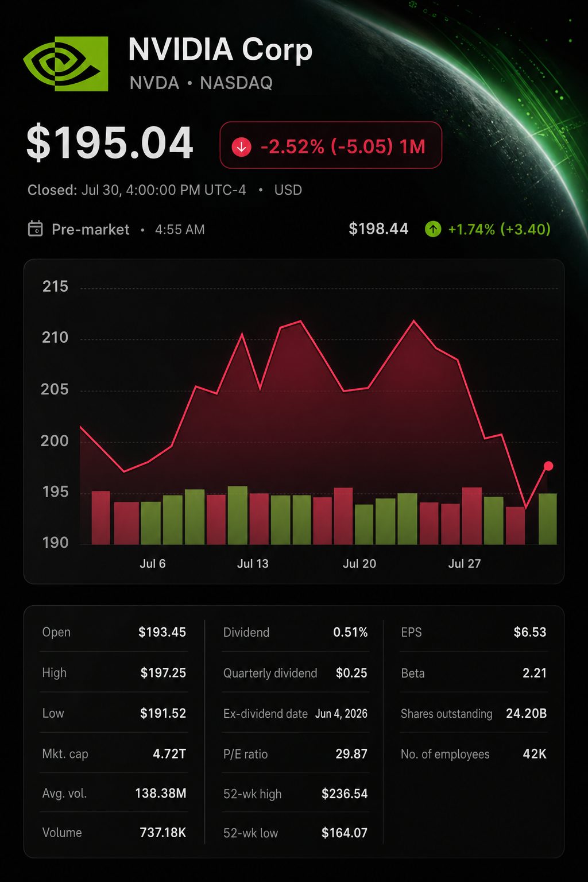Viewport: 588px width, 882px height.
Task: Click the Jul 13 axis label
Action: [253, 563]
